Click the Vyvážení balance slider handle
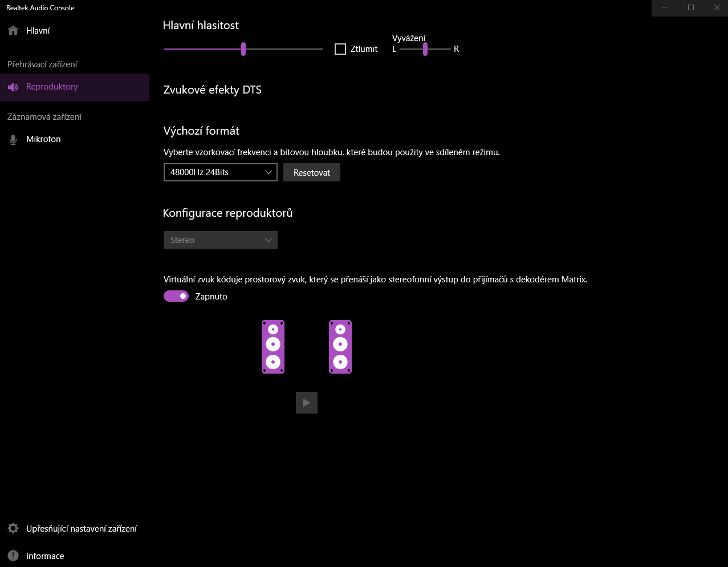The width and height of the screenshot is (728, 567). (425, 49)
